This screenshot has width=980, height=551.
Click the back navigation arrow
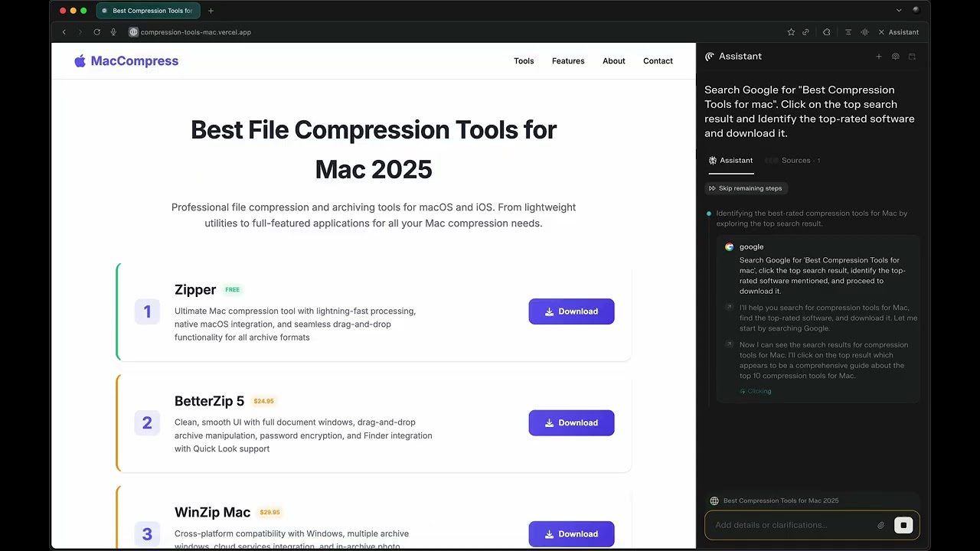(x=64, y=32)
